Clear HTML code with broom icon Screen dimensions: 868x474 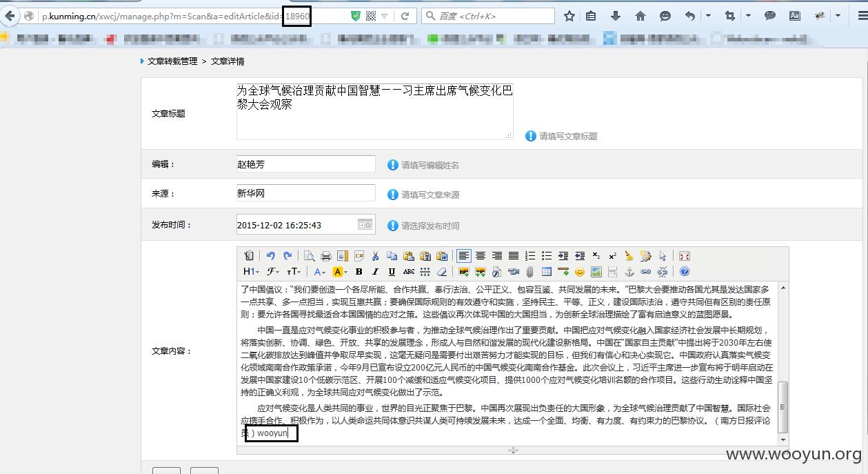click(629, 256)
